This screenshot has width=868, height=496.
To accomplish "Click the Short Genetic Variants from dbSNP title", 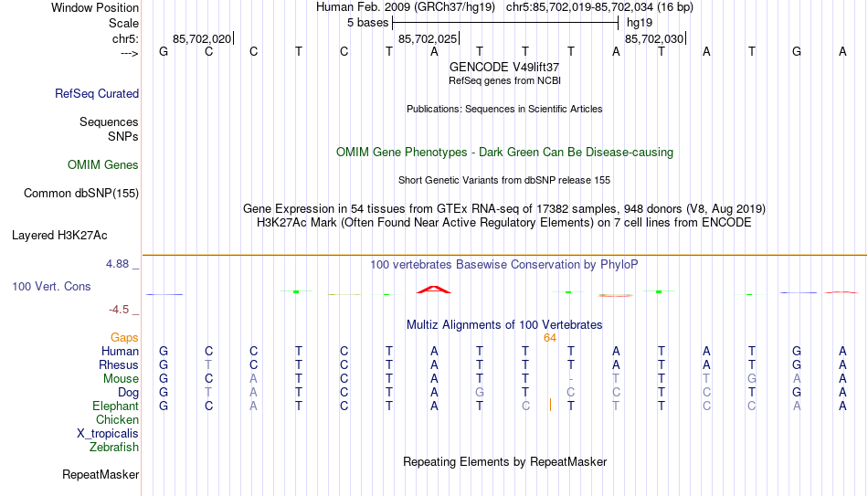I will (x=504, y=180).
